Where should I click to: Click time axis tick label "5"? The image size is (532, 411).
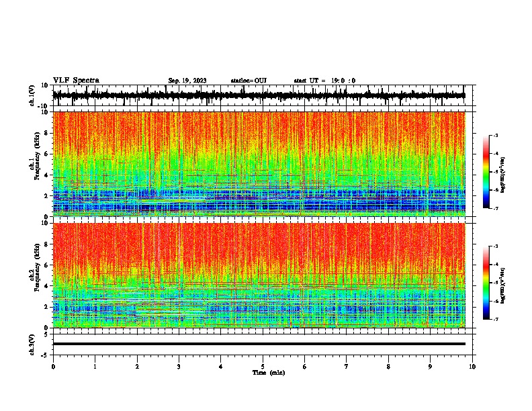click(x=263, y=367)
